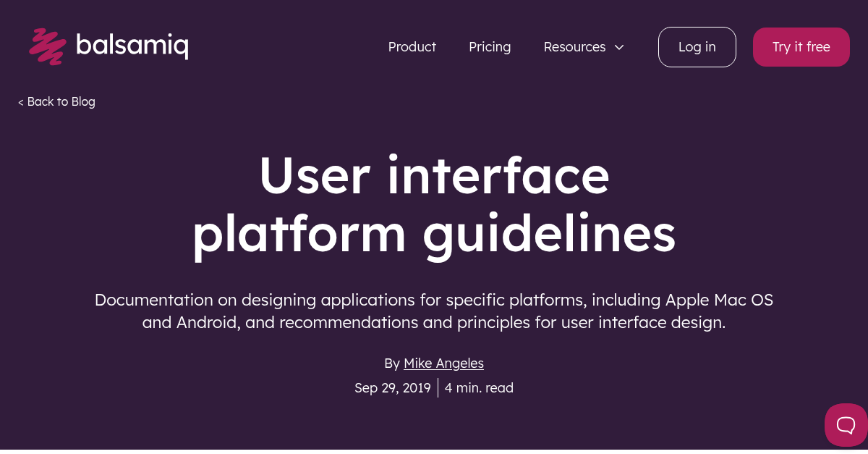Open the Pricing page

490,46
